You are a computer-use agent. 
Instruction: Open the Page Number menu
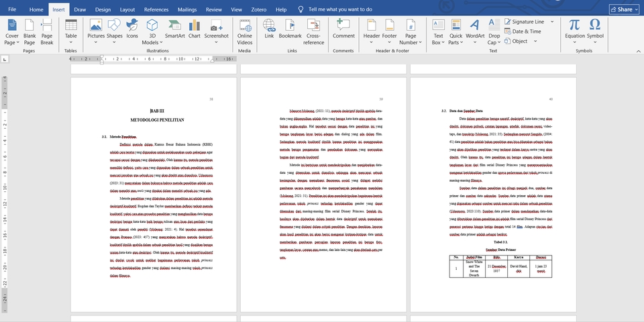[411, 32]
